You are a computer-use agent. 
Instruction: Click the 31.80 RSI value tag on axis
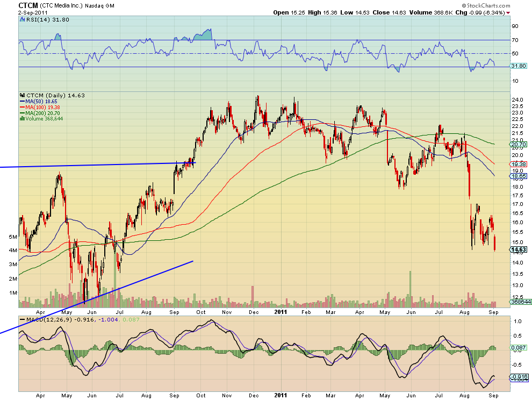coord(519,66)
